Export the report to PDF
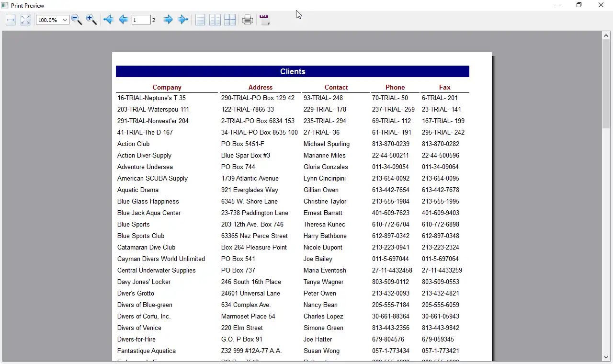 coord(265,20)
